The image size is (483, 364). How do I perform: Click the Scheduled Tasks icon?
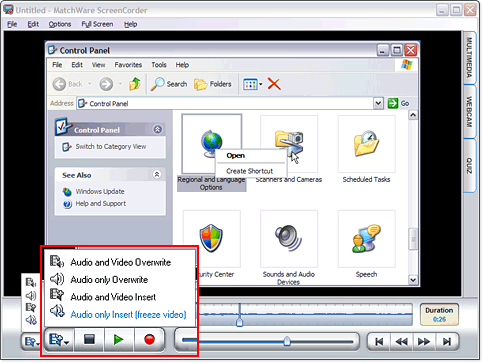click(x=366, y=144)
